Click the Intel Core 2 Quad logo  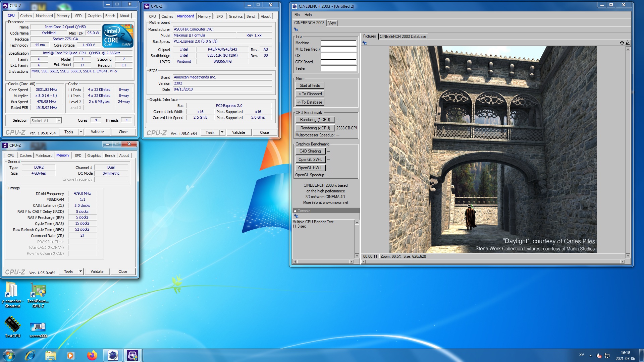pyautogui.click(x=118, y=36)
